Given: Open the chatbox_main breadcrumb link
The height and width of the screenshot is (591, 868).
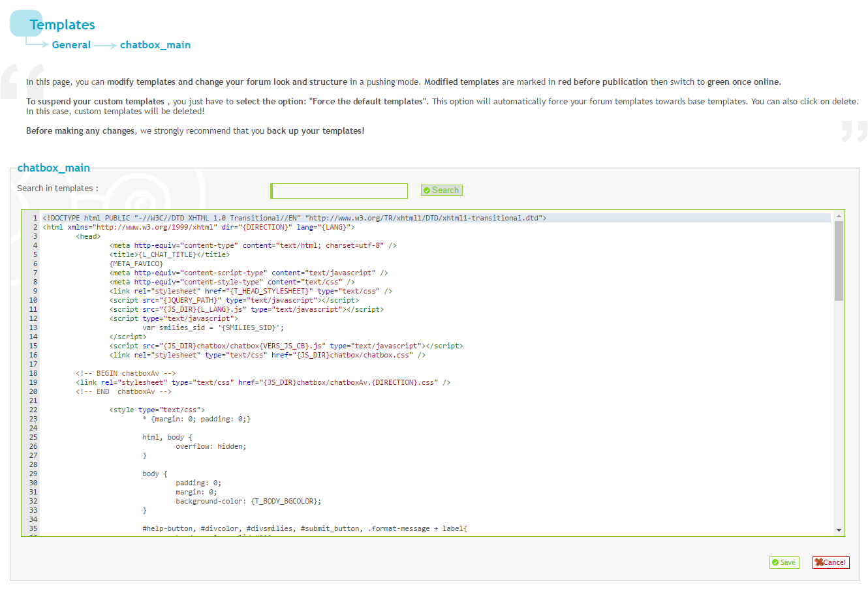Looking at the screenshot, I should [155, 45].
